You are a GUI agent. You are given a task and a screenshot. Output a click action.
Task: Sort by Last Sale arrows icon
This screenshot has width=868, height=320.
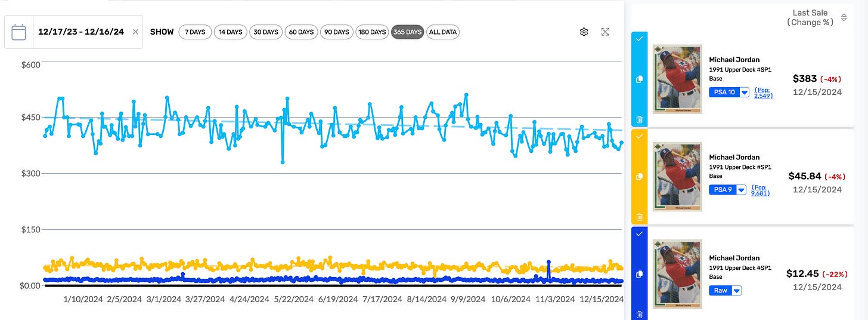(844, 18)
